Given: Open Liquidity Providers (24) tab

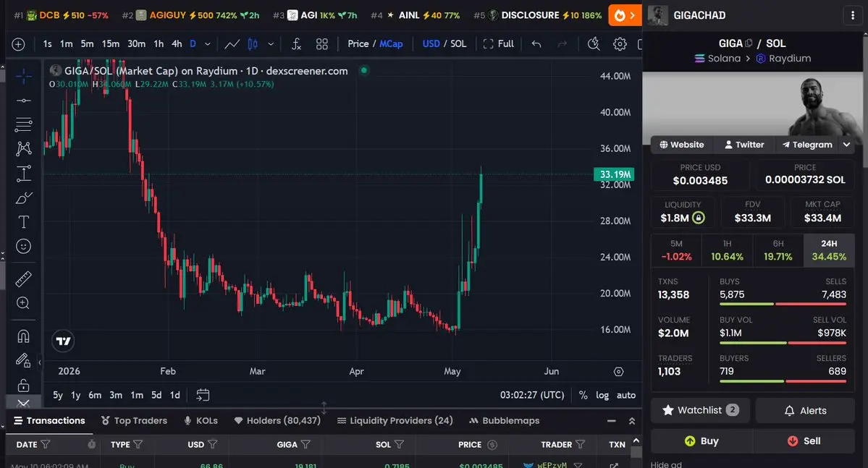Looking at the screenshot, I should (x=395, y=421).
